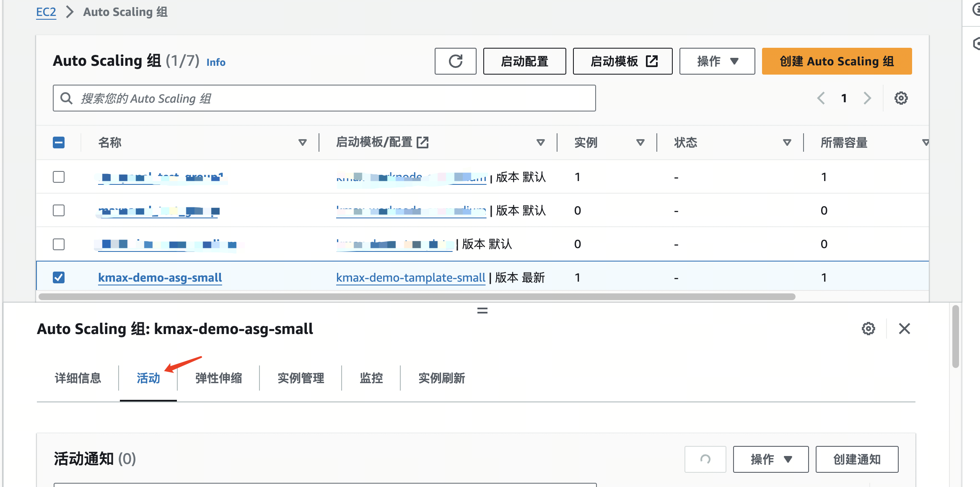Viewport: 980px width, 487px height.
Task: Open detail panel settings gear
Action: pyautogui.click(x=868, y=329)
